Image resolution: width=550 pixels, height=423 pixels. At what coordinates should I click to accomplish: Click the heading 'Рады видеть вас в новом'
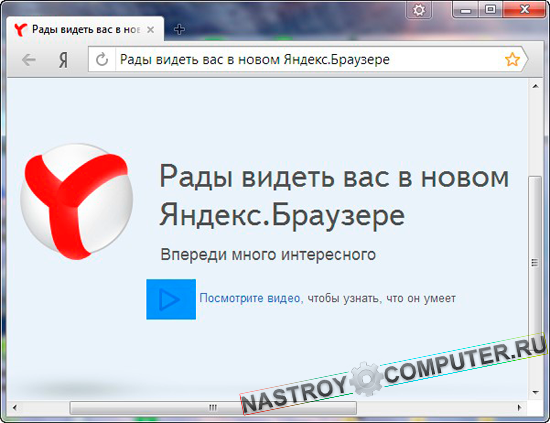click(334, 177)
